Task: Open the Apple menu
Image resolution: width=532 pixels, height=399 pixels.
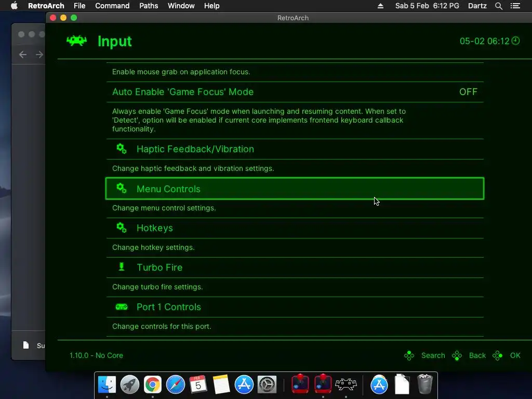Action: [x=14, y=6]
